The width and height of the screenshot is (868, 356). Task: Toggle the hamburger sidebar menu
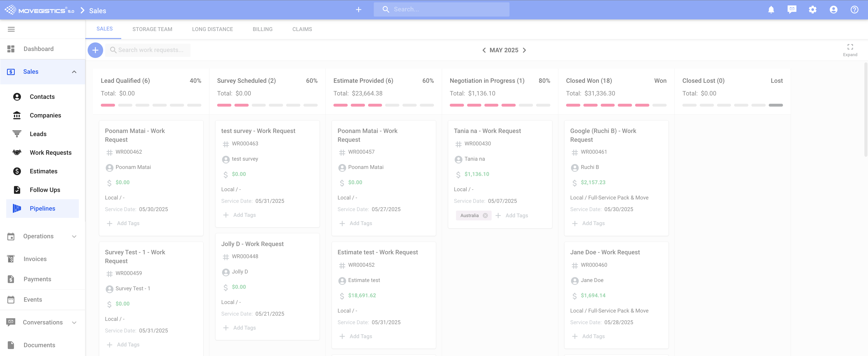(11, 29)
